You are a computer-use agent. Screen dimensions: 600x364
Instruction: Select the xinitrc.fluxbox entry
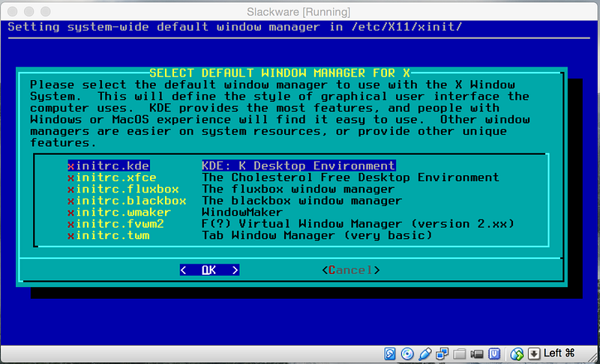[x=123, y=189]
